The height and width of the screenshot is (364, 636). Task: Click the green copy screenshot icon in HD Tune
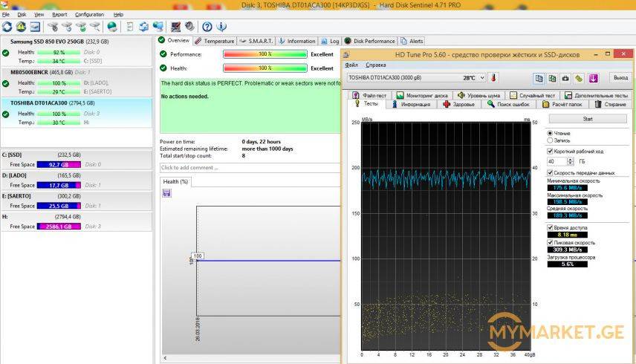click(x=552, y=78)
